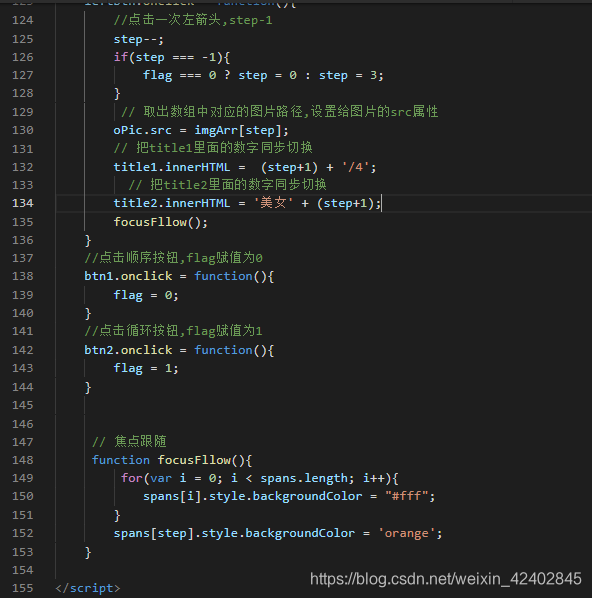Click the comment '//点击循环按钮,flag赋值为1'

(174, 331)
